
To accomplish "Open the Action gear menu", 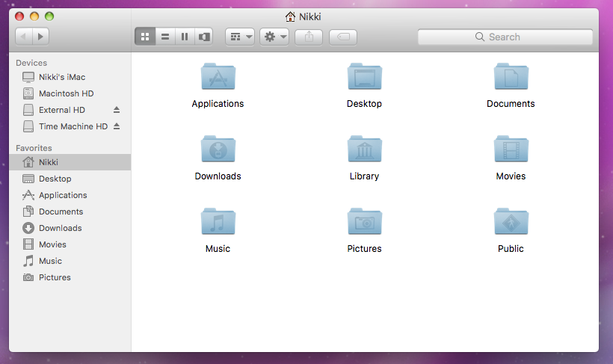I will pyautogui.click(x=274, y=37).
